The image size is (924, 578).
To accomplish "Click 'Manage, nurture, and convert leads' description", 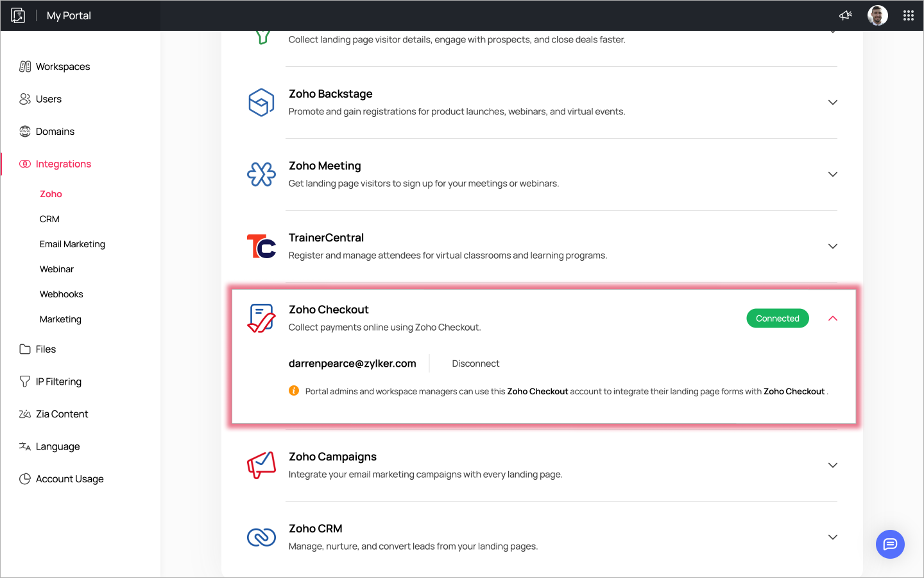I will pyautogui.click(x=413, y=547).
